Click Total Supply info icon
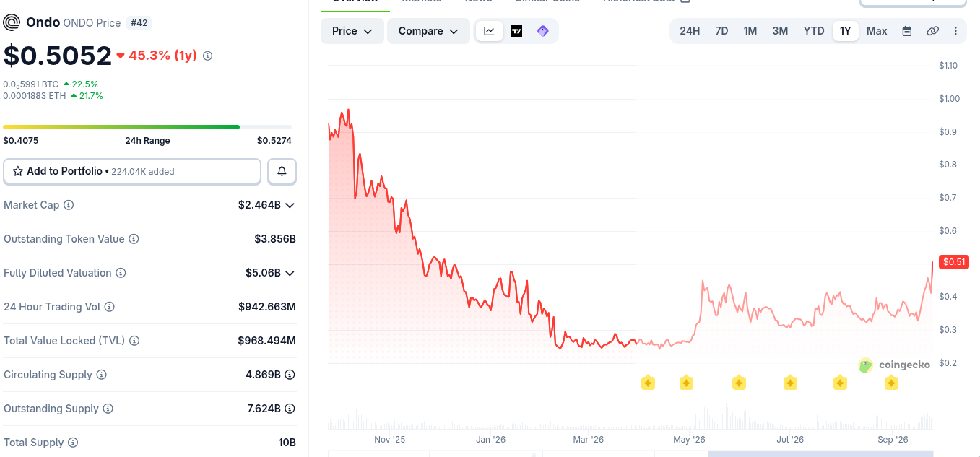The width and height of the screenshot is (980, 457). pyautogui.click(x=73, y=443)
